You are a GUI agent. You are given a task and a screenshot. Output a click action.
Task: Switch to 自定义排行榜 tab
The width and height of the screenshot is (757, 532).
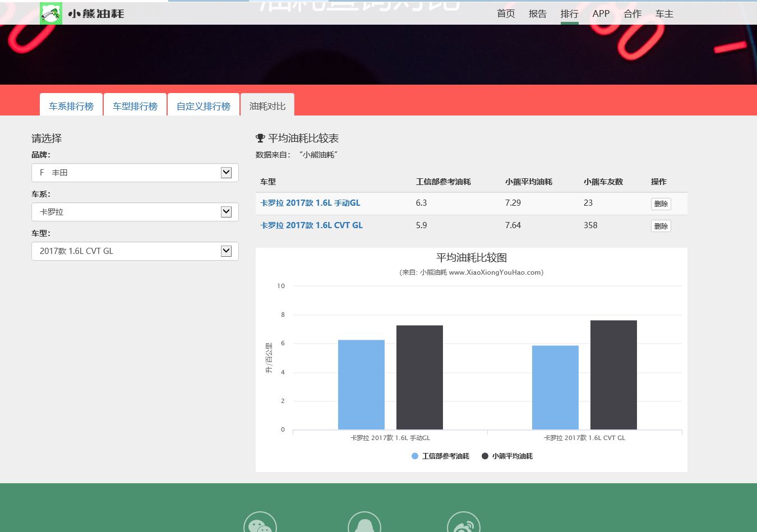[204, 105]
